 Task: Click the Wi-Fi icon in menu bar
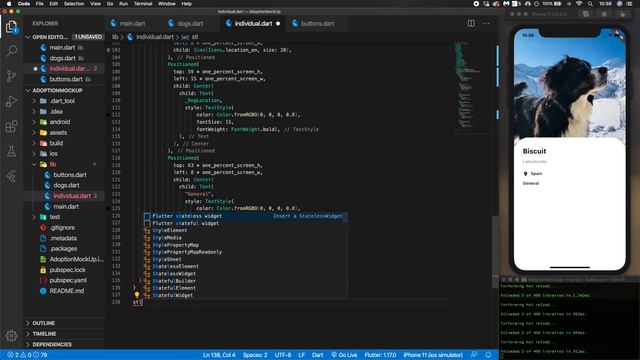[x=579, y=4]
